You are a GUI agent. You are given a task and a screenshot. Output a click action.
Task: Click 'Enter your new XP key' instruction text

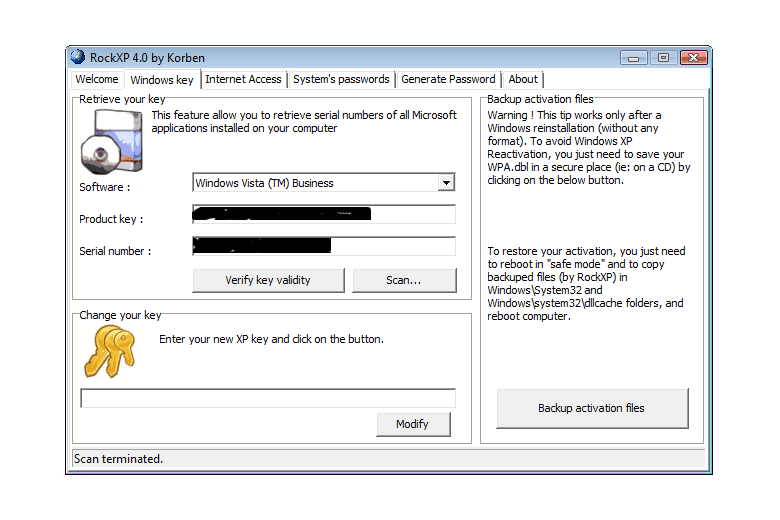pyautogui.click(x=271, y=339)
